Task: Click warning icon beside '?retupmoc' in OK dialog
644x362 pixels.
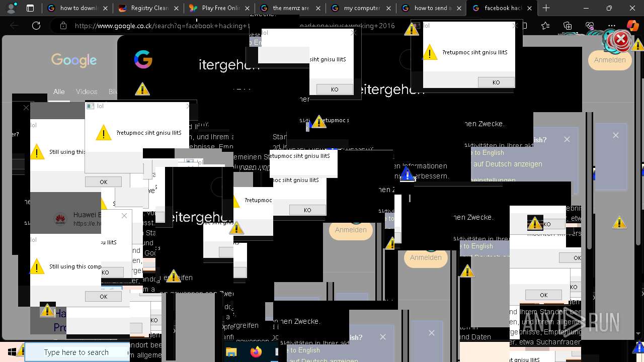Action: pos(104,133)
